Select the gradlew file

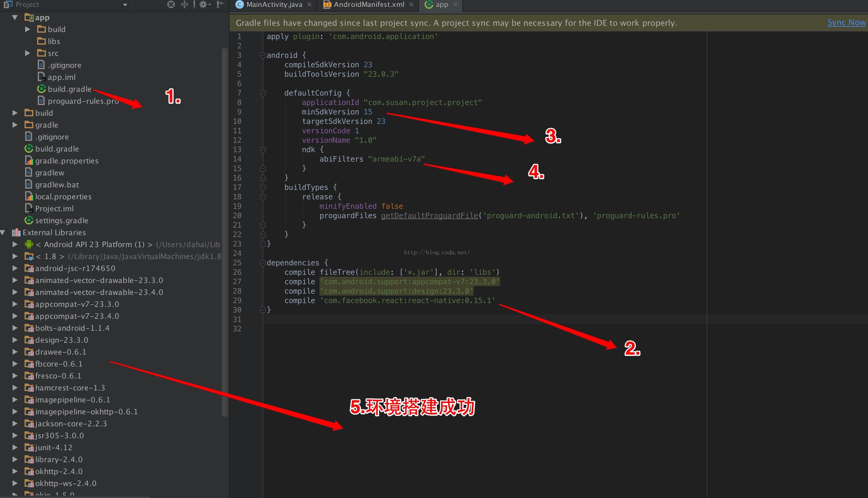(x=50, y=173)
